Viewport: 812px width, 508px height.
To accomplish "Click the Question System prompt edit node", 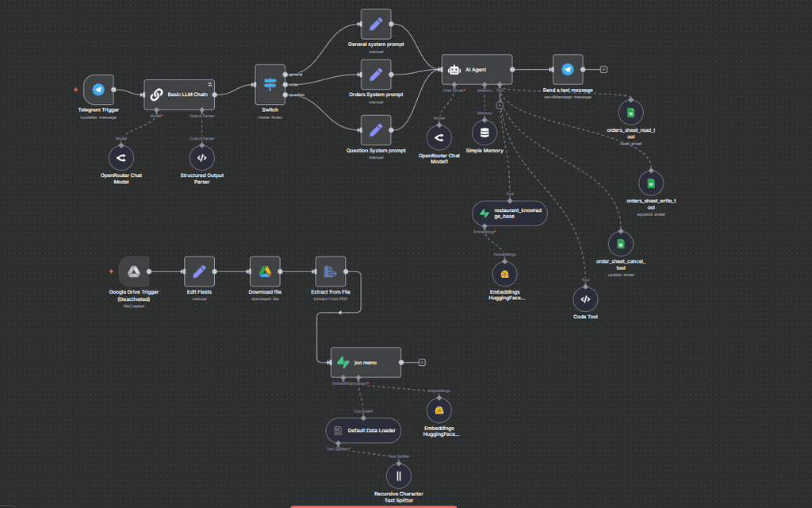I will point(376,130).
